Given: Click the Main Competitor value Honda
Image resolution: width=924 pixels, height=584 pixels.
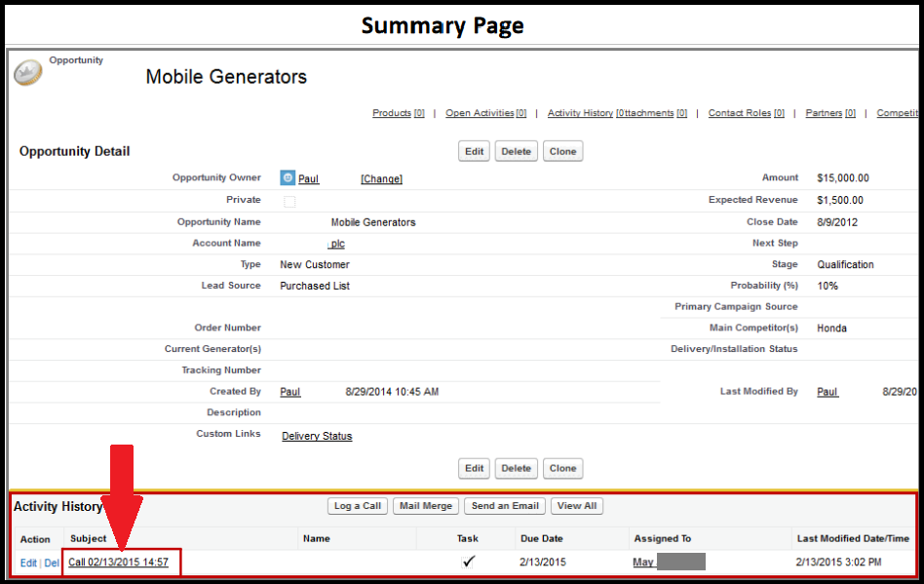Looking at the screenshot, I should click(x=831, y=329).
